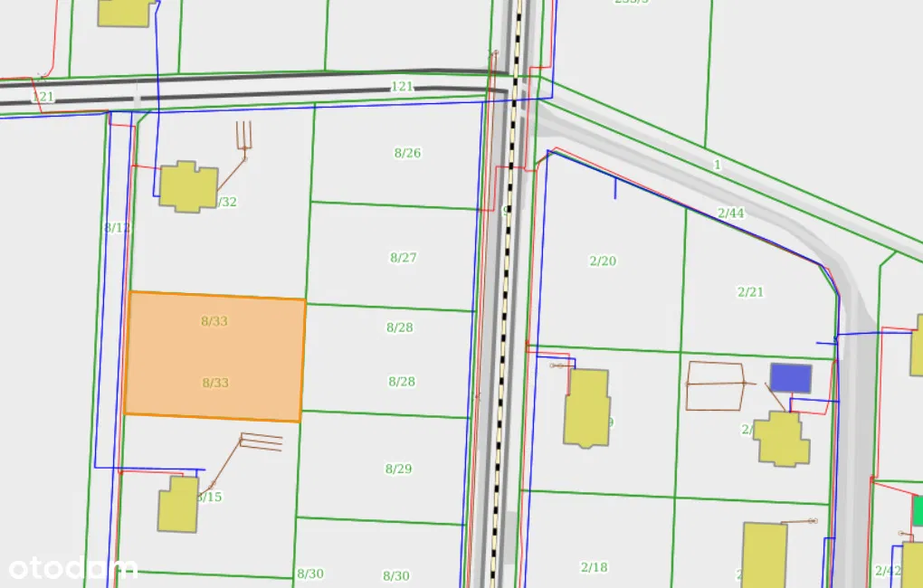Viewport: 923px width, 588px height.
Task: Select the orange highlighted parcel 8/33
Action: click(214, 356)
